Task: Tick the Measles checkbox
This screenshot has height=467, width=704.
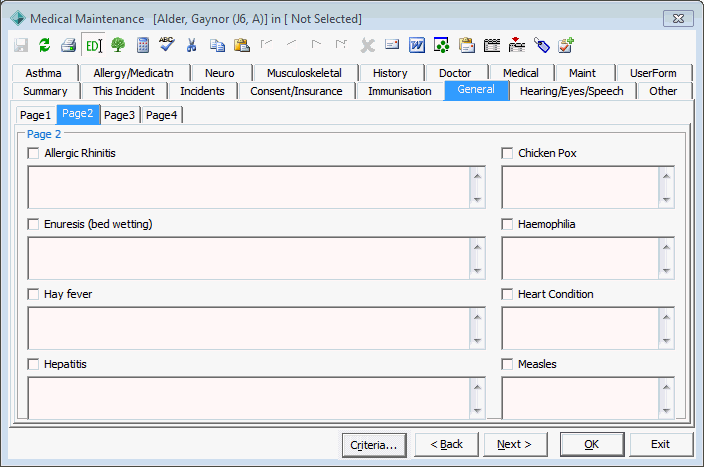Action: coord(507,364)
